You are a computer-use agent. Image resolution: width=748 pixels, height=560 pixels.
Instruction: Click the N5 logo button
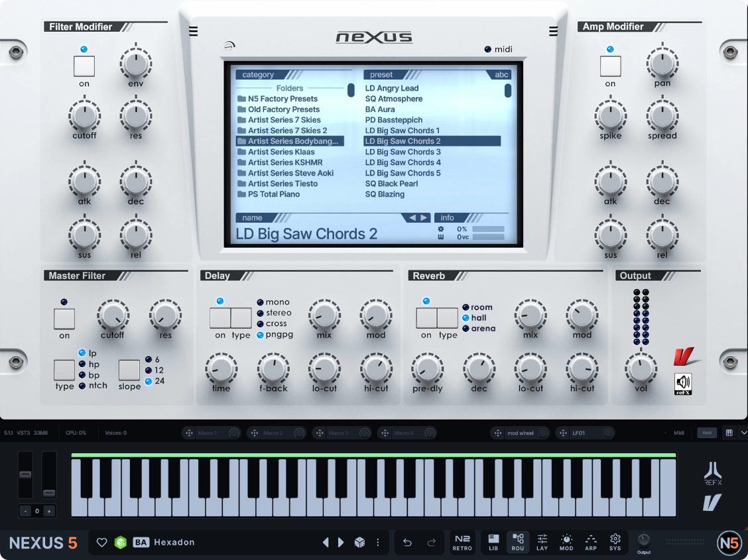[729, 542]
